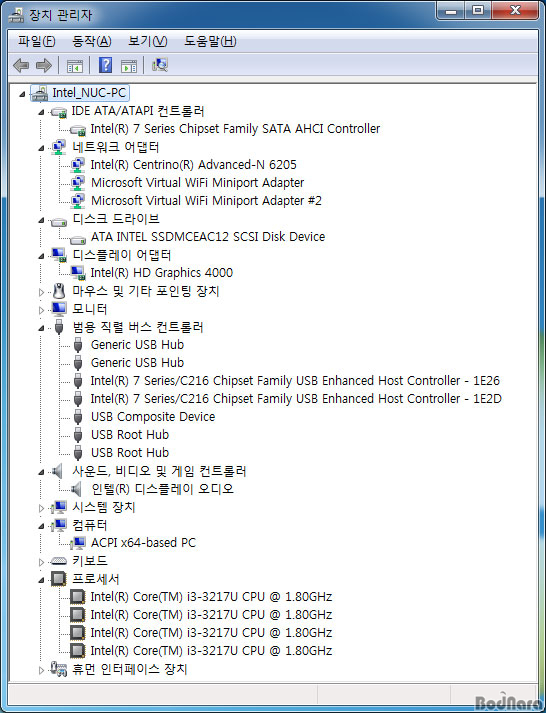
Task: Click the Forward arrow toolbar icon
Action: click(44, 65)
